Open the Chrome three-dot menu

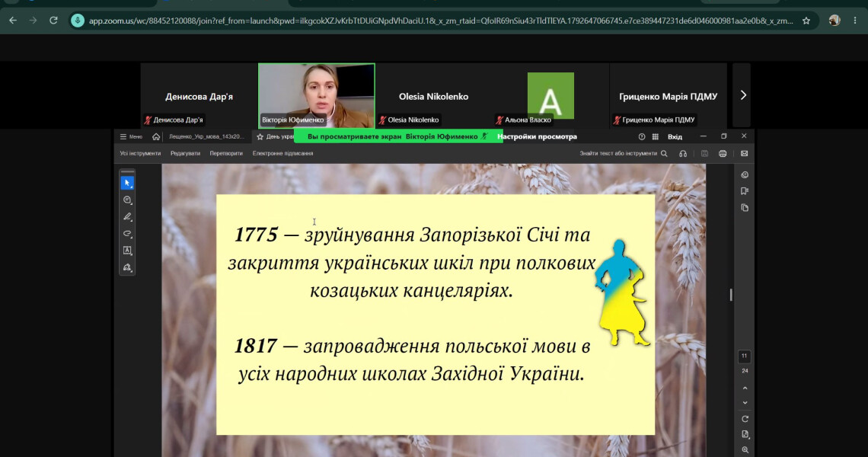click(855, 21)
